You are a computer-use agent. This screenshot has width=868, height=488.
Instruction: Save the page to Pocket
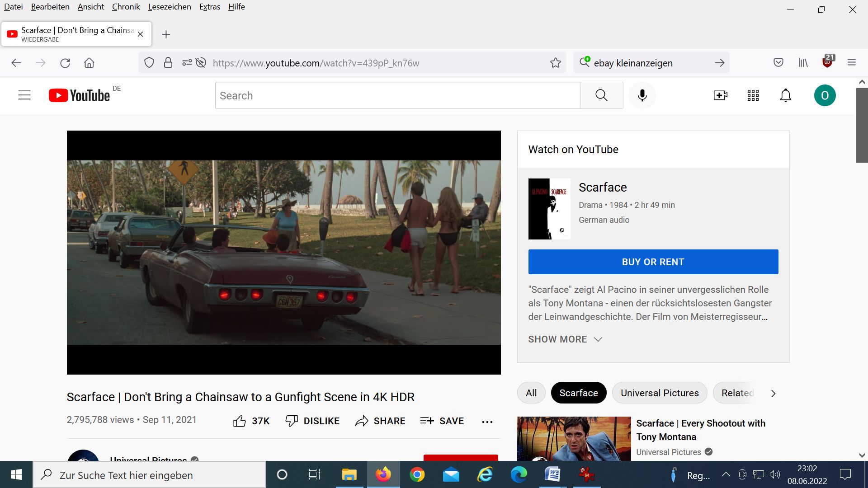coord(778,63)
